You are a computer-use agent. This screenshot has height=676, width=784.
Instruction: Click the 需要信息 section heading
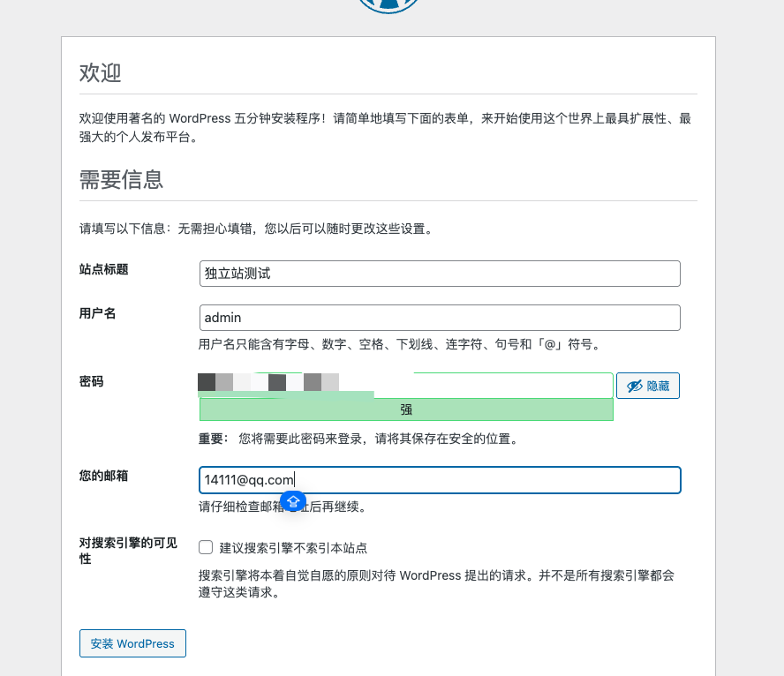[121, 180]
